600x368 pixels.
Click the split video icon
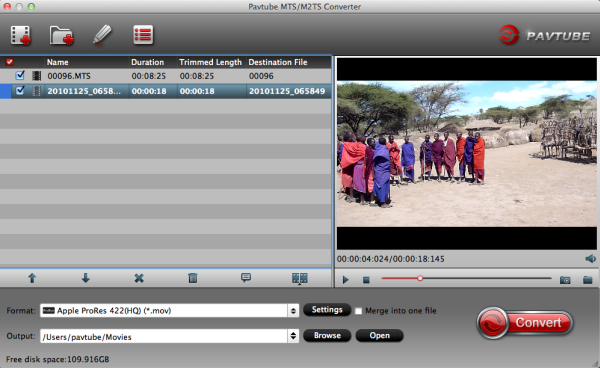[x=300, y=278]
